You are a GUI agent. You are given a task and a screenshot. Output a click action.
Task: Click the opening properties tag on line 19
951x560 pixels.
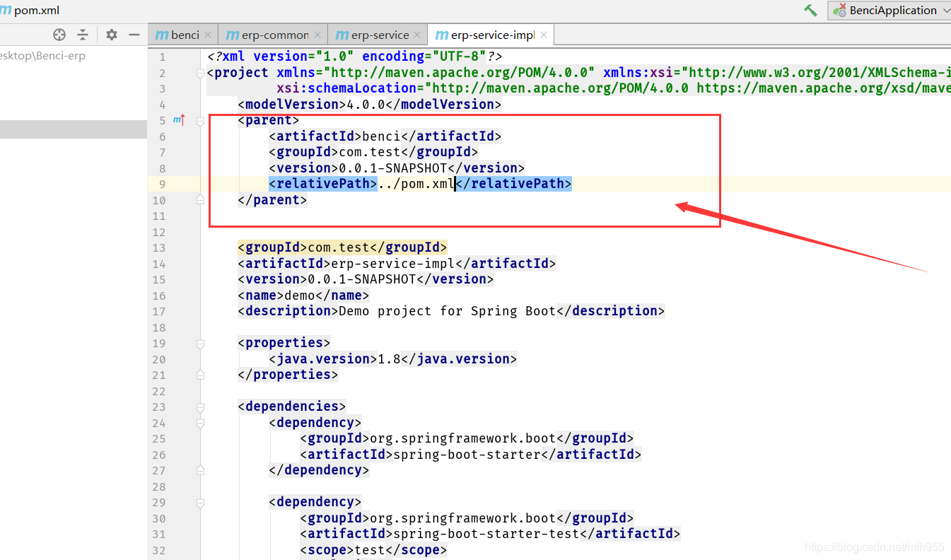[284, 343]
